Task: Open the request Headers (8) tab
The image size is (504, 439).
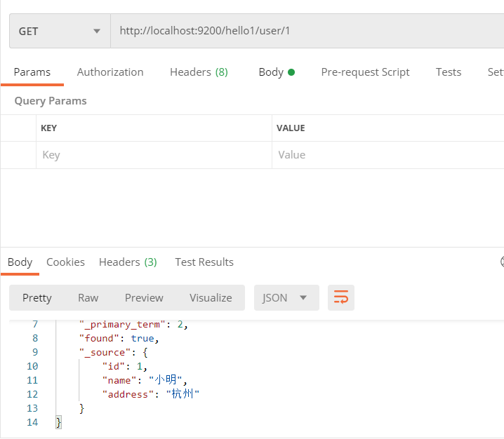Action: [199, 72]
